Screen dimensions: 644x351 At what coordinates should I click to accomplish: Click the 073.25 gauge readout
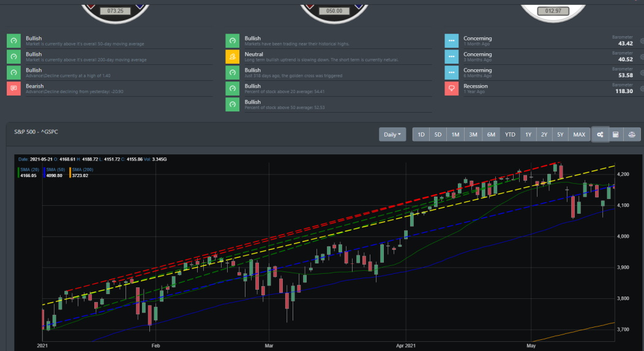coord(116,10)
